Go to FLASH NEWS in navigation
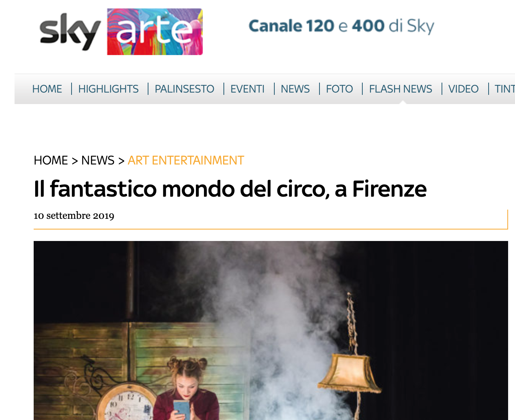Image resolution: width=515 pixels, height=420 pixels. coord(401,89)
